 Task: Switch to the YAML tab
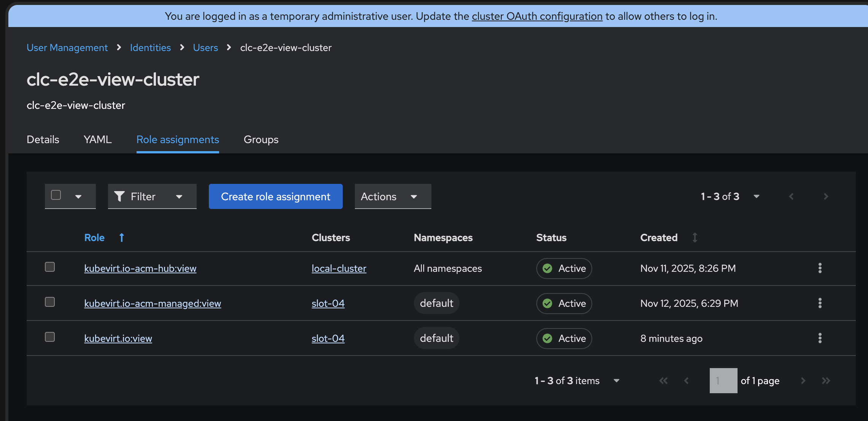coord(97,139)
